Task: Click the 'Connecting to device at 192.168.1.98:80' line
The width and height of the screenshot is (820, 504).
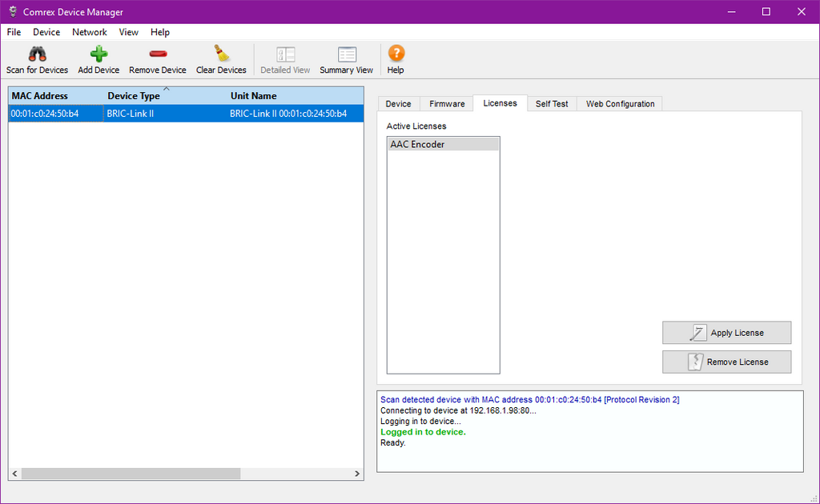Action: (x=458, y=411)
